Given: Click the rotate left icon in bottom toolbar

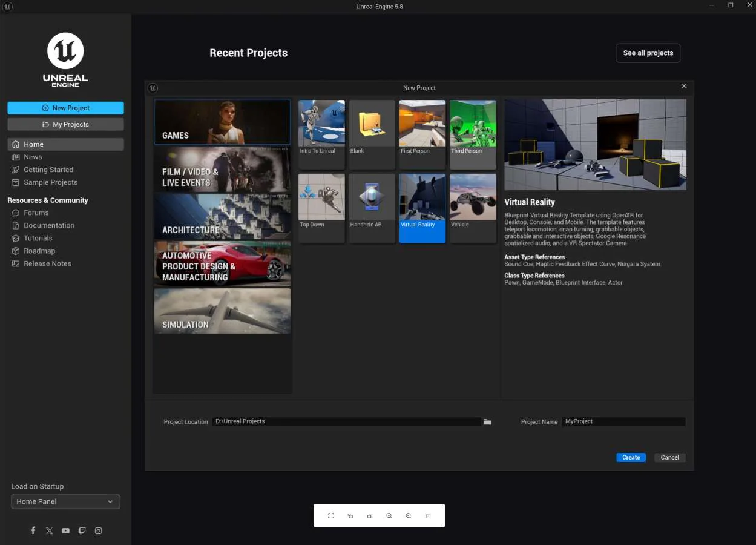Looking at the screenshot, I should pos(350,516).
